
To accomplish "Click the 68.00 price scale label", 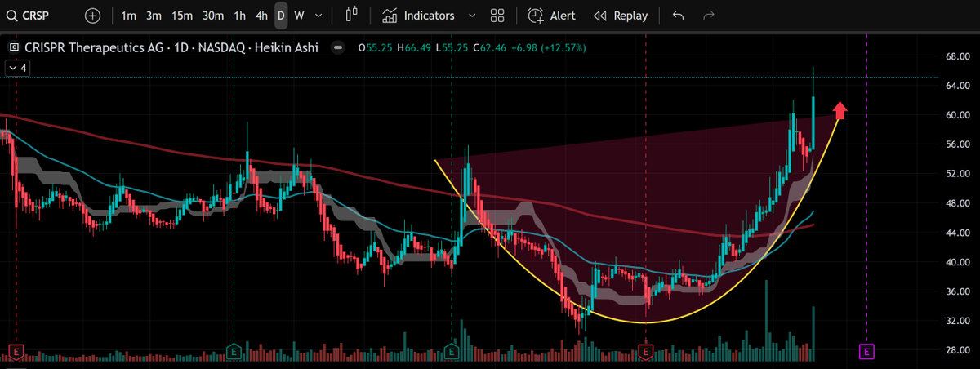I will pos(956,56).
